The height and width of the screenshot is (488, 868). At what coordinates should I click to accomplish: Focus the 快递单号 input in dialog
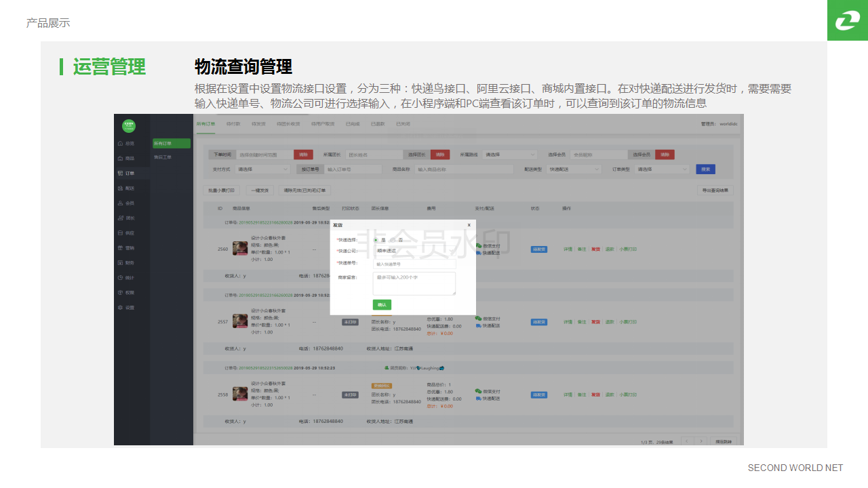coord(414,264)
